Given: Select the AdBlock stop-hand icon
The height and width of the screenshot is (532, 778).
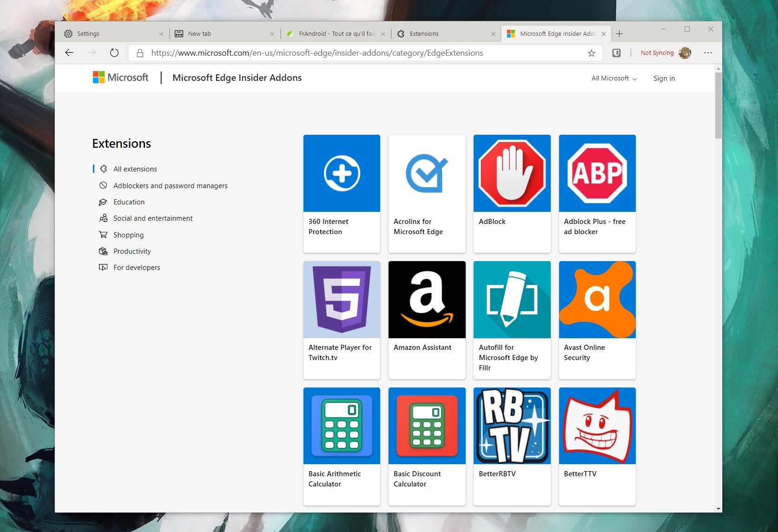Looking at the screenshot, I should pos(512,173).
